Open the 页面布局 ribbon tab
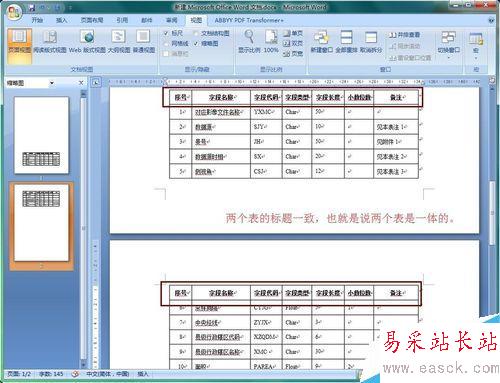 coord(92,20)
